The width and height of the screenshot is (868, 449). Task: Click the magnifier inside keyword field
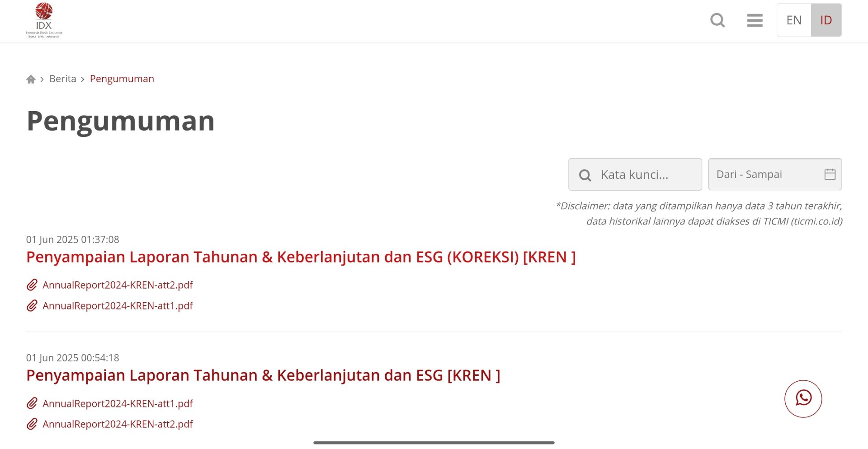coord(585,175)
